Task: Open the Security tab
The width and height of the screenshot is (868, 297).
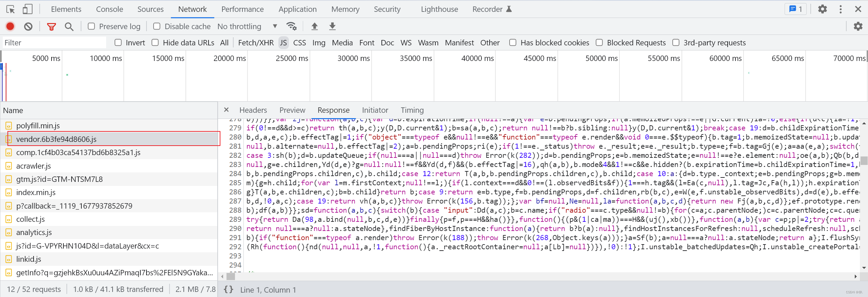Action: pyautogui.click(x=387, y=9)
